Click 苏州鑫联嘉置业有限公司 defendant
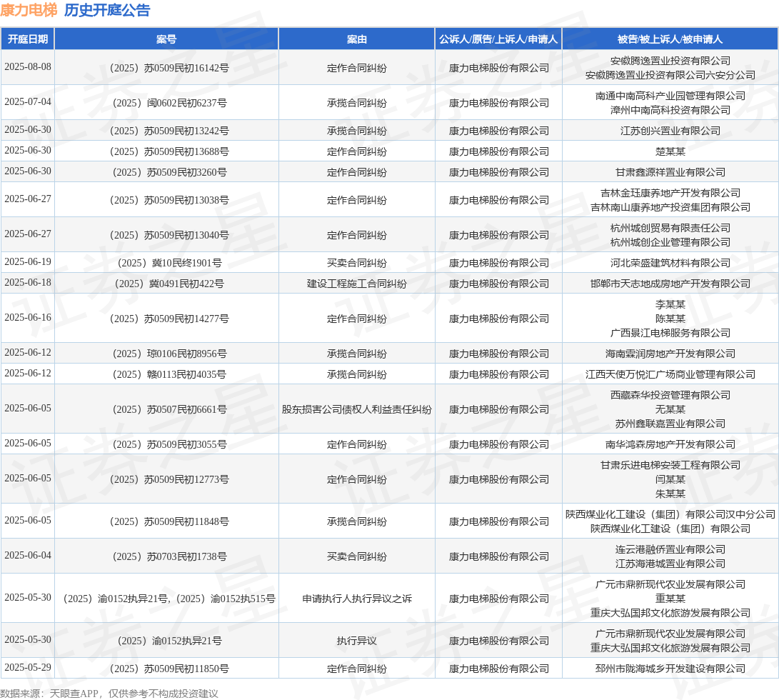Screen dimensions: 779x700 pyautogui.click(x=670, y=424)
